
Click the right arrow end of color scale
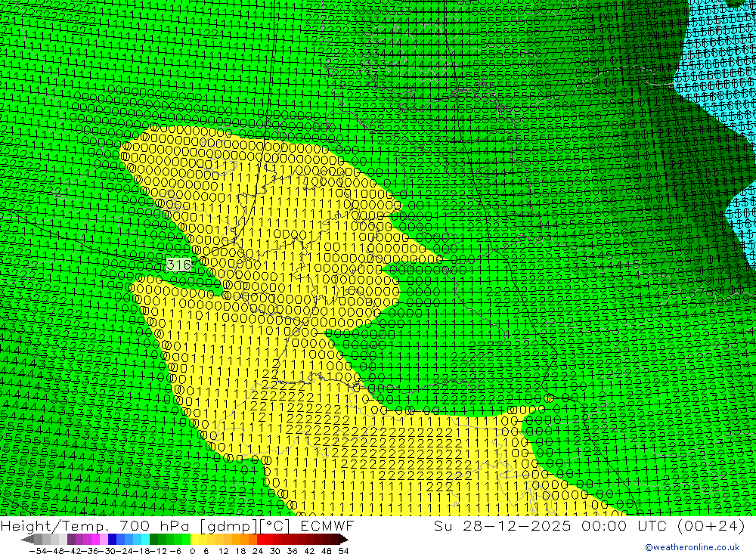click(x=343, y=540)
